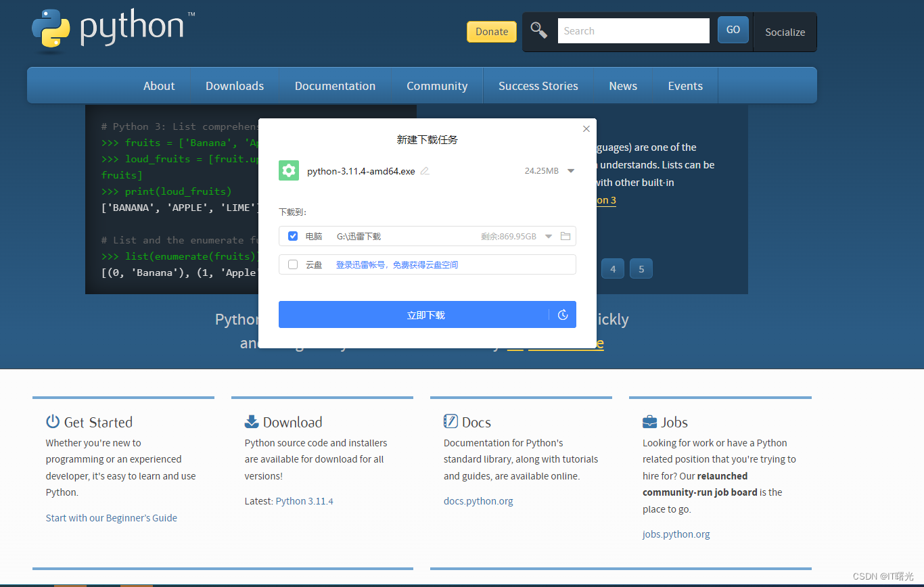Click the green file type icon for python-3.11.4-amd64.exe
Screen dimensions: 924x587
(289, 170)
